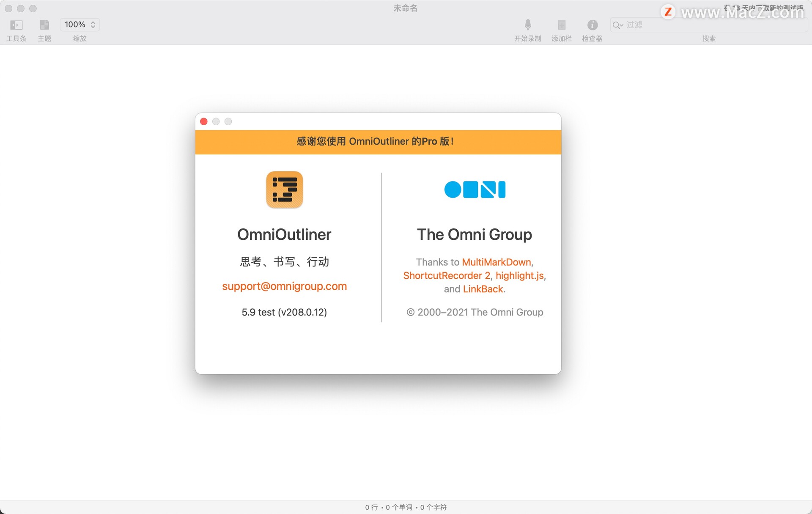Close the main 未命名 document window

coord(8,8)
